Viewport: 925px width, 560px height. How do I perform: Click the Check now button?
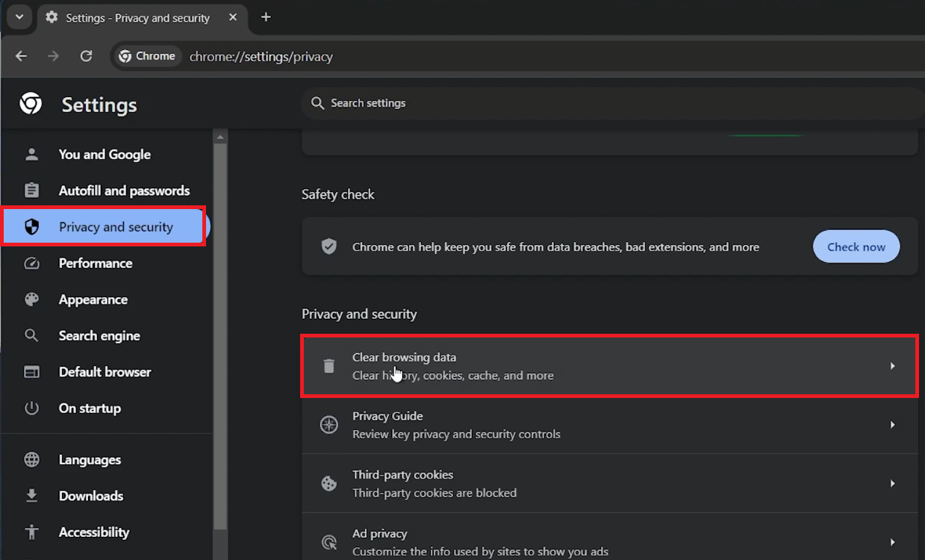[856, 246]
